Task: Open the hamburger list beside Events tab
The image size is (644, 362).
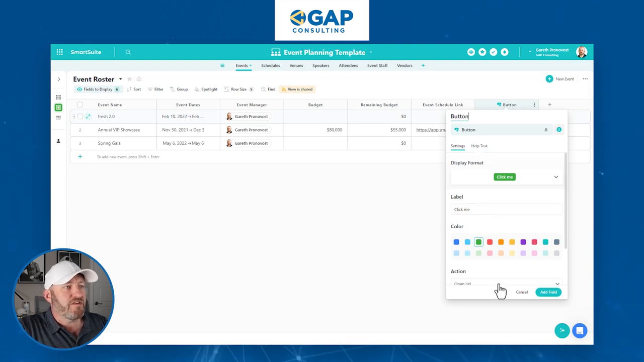Action: coord(222,65)
